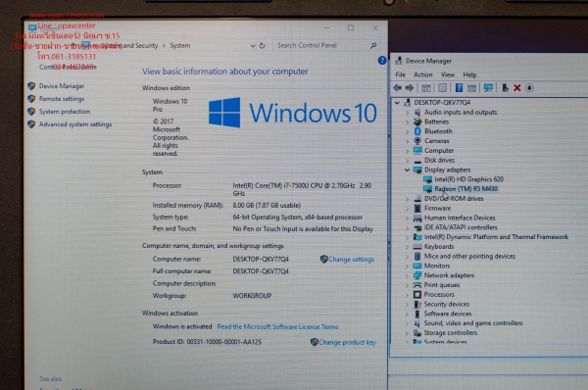This screenshot has width=588, height=390.
Task: Expand the Computer node
Action: tap(408, 151)
